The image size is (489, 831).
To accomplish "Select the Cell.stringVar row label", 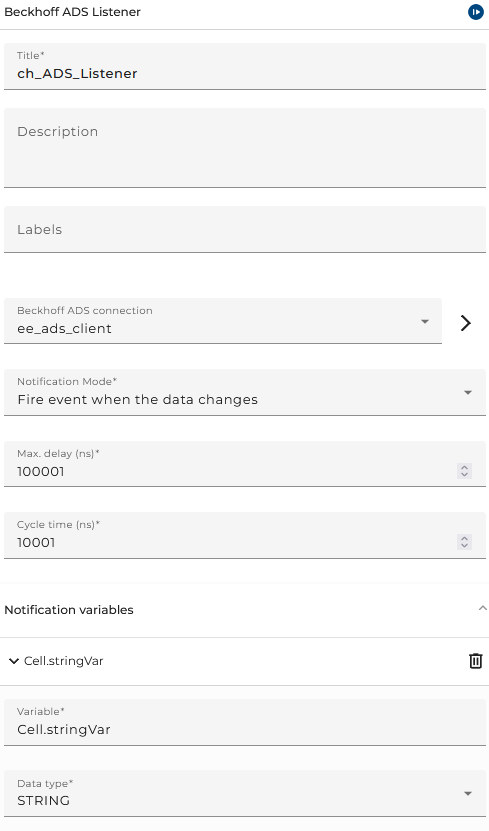I will click(x=64, y=661).
